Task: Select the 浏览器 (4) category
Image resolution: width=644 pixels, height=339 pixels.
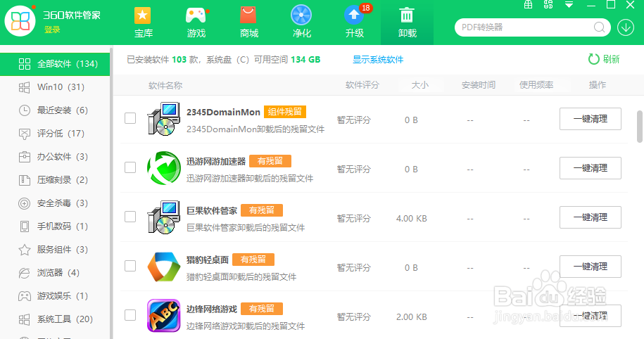Action: (x=55, y=272)
